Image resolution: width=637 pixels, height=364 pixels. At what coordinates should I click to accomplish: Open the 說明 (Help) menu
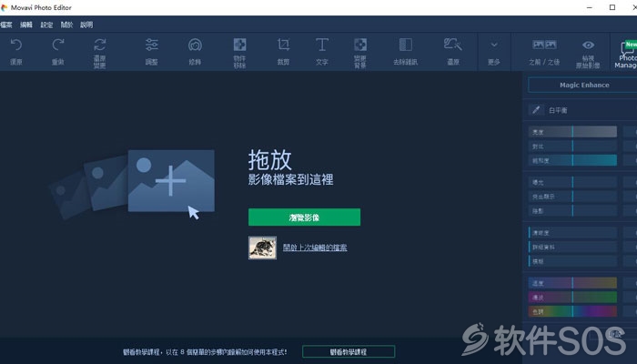click(x=86, y=25)
